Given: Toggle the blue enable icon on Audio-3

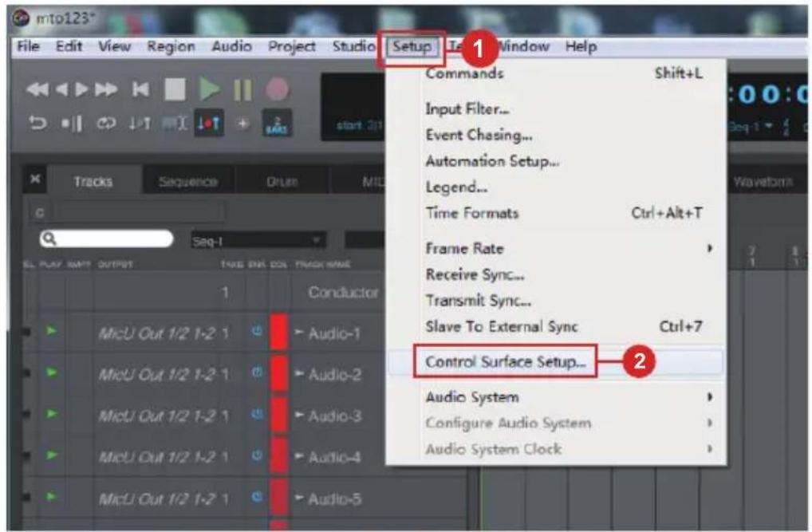Looking at the screenshot, I should [257, 414].
